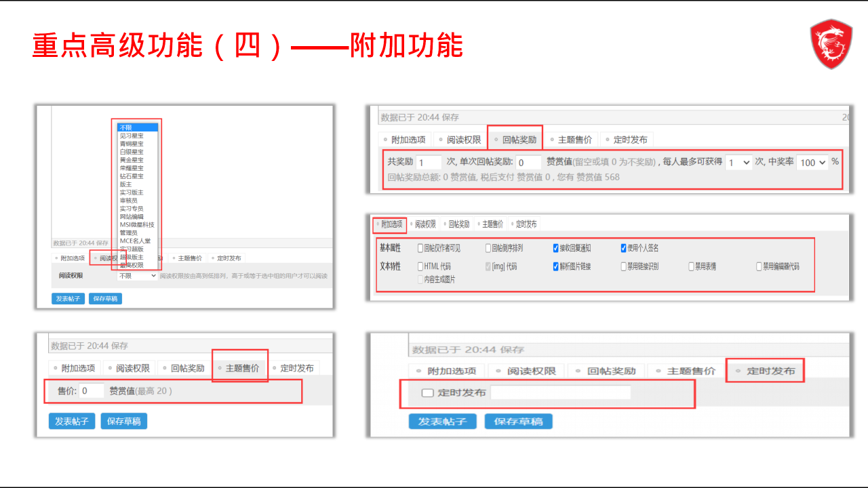This screenshot has height=488, width=868.
Task: Select highlighted 不限 at top of open list
Action: coord(138,127)
